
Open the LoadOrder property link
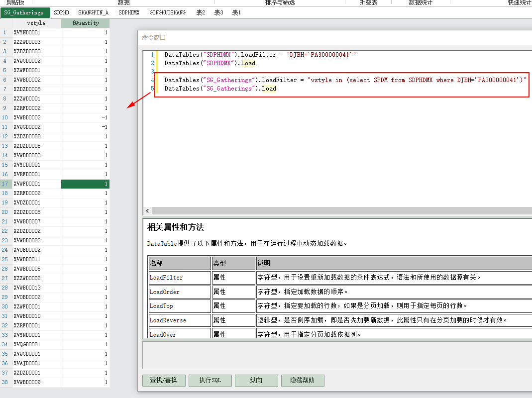pos(165,292)
